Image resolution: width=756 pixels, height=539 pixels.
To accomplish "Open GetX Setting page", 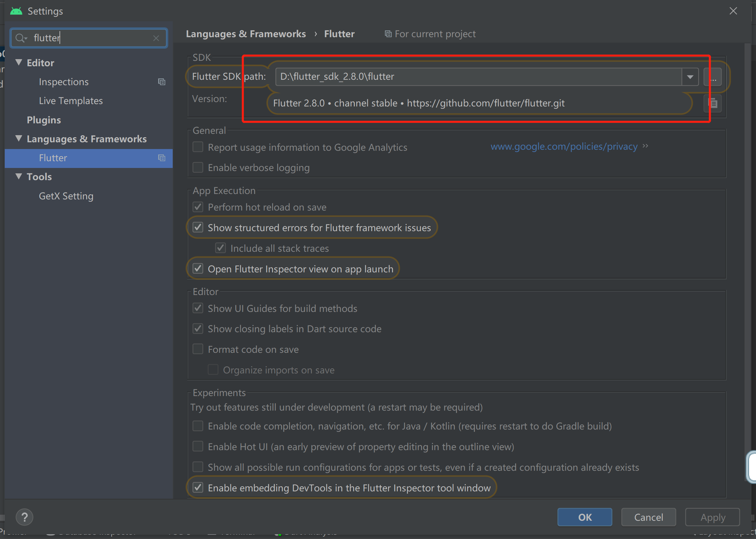I will point(66,196).
